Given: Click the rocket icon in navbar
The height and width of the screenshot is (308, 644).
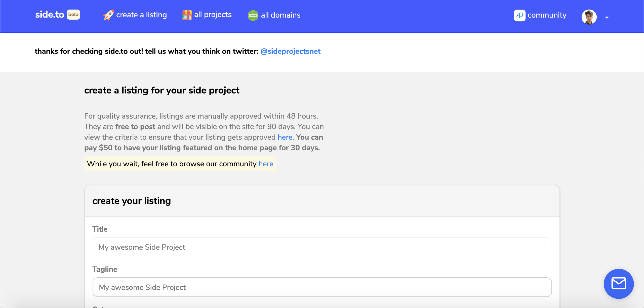Looking at the screenshot, I should click(108, 15).
